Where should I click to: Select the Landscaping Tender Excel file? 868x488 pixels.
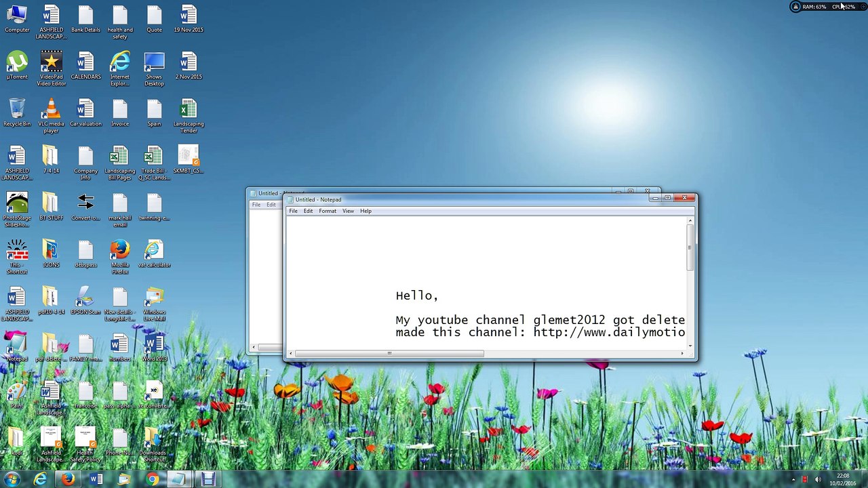coord(189,116)
